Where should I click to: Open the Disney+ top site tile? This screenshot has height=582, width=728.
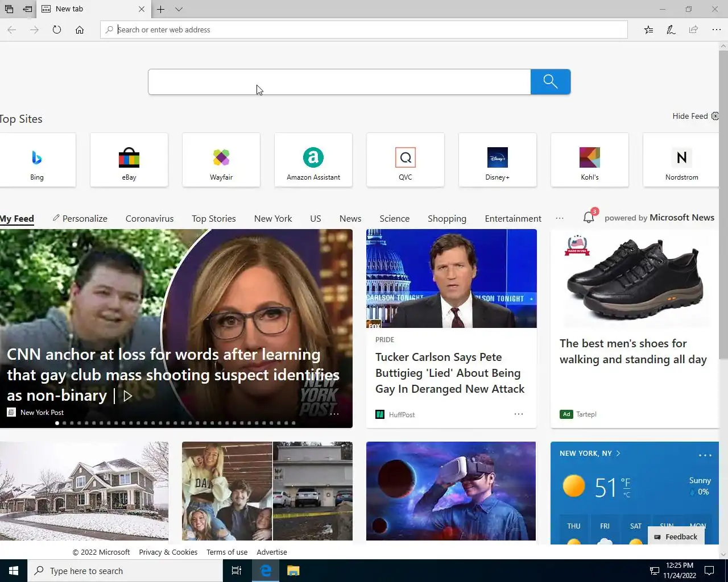coord(498,160)
